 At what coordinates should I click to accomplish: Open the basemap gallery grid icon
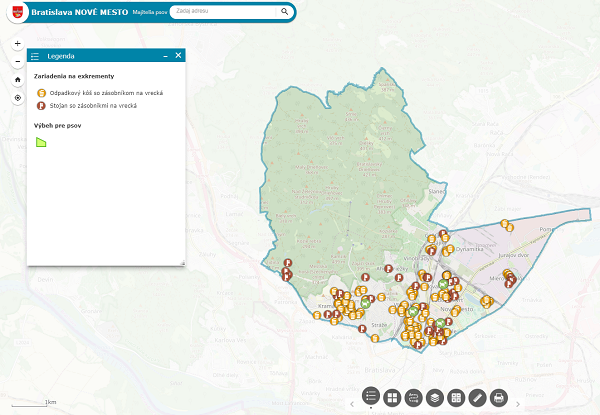(392, 398)
